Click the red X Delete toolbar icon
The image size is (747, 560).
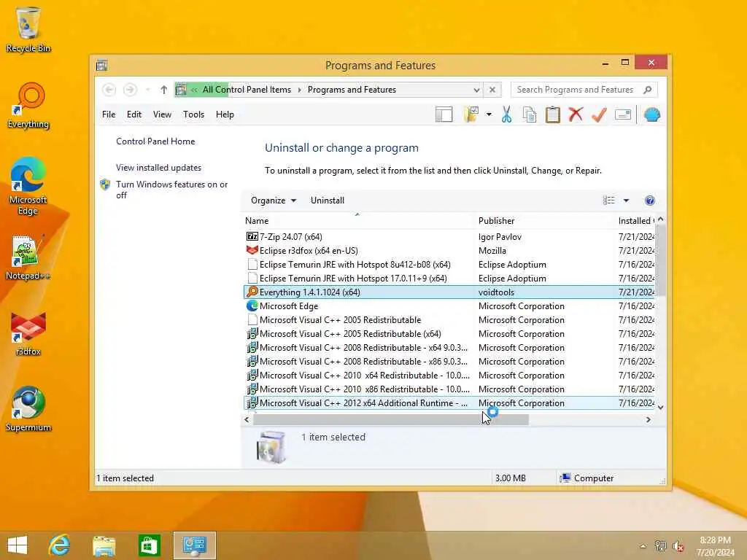(576, 114)
